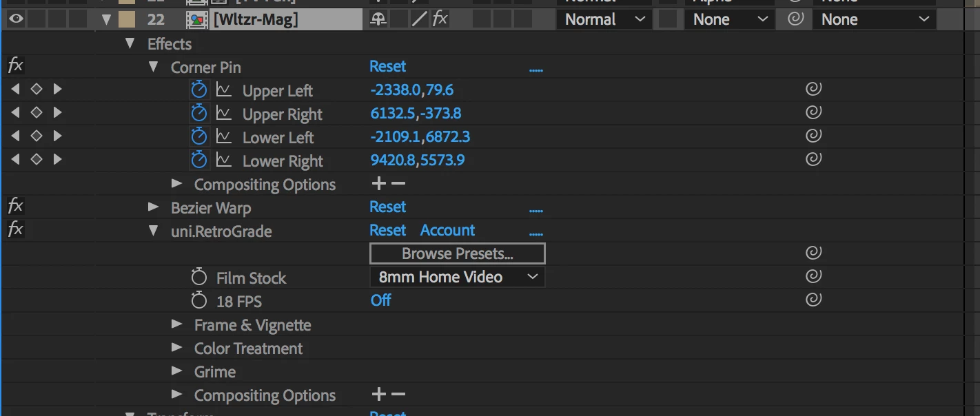The width and height of the screenshot is (980, 416).
Task: Expand the Bezier Warp effect
Action: pyautogui.click(x=154, y=207)
